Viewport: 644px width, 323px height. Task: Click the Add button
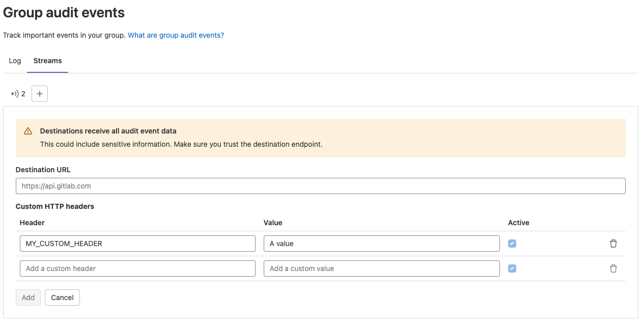(x=28, y=298)
